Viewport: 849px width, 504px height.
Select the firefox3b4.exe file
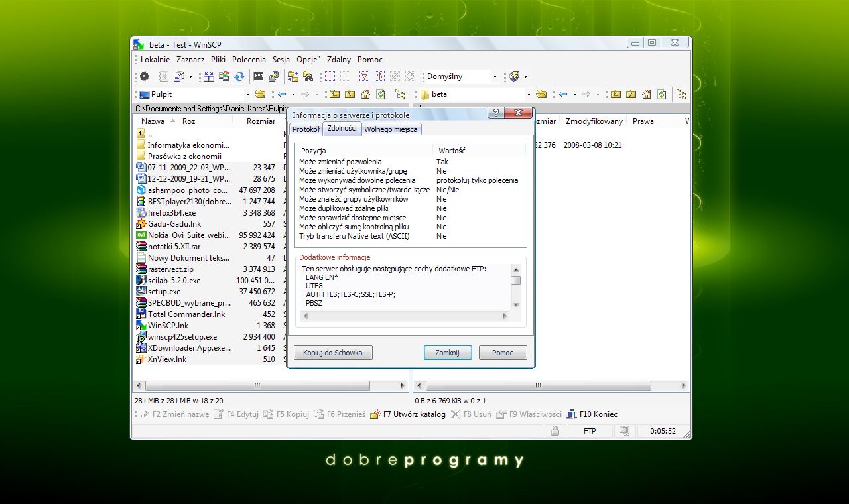[172, 213]
